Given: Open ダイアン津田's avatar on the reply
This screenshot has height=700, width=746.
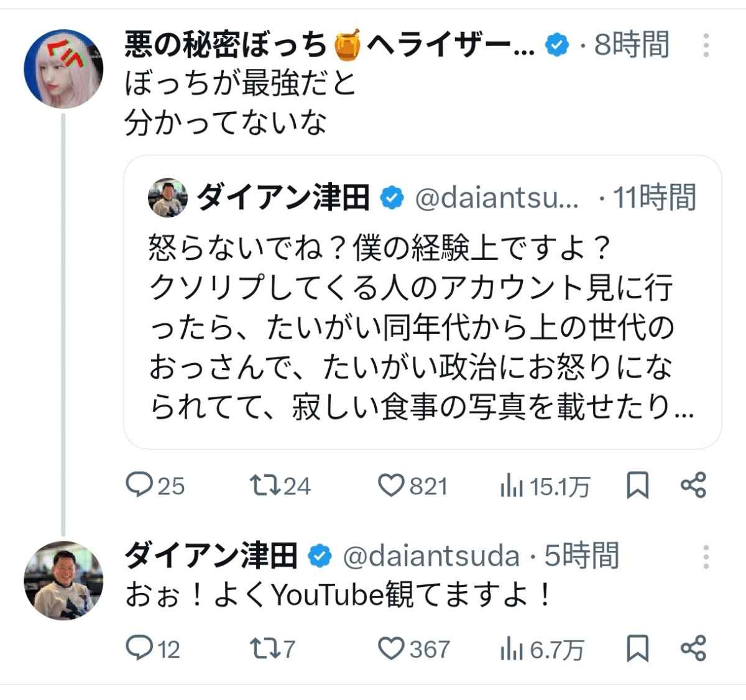Looking at the screenshot, I should click(x=63, y=581).
